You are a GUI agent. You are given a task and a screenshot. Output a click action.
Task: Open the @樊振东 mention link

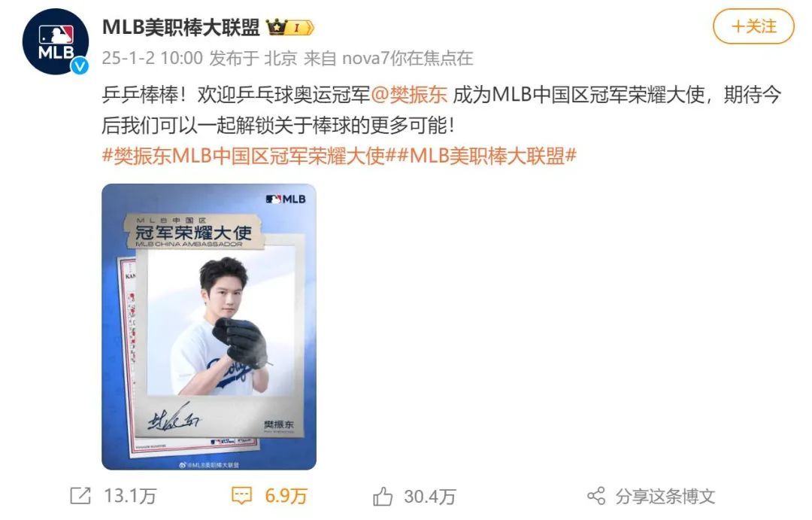409,95
